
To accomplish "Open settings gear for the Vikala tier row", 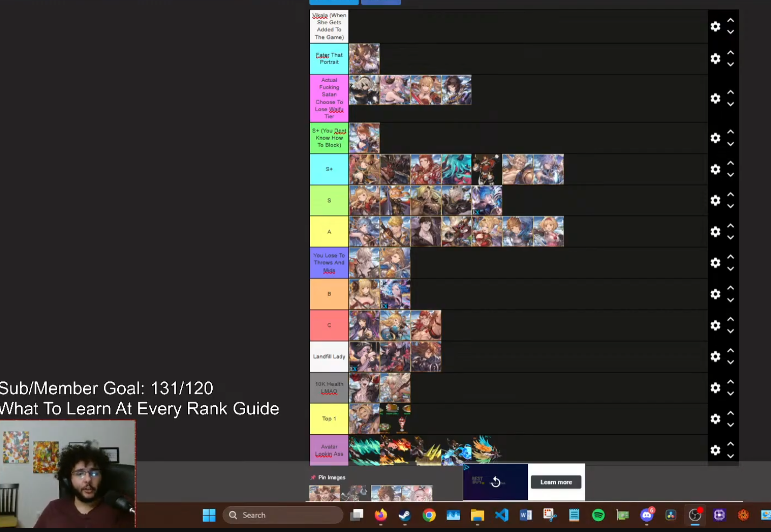I will 715,26.
